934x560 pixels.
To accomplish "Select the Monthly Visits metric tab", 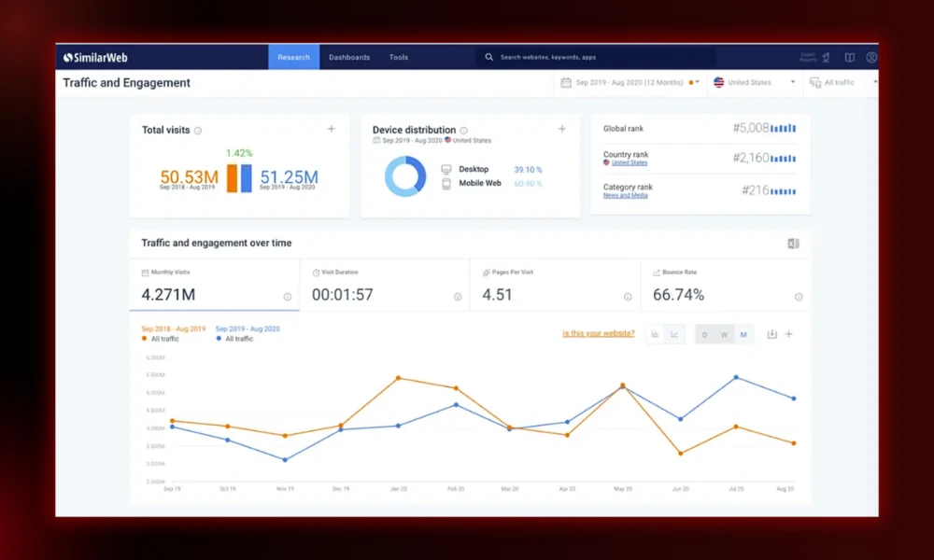I will click(x=215, y=285).
